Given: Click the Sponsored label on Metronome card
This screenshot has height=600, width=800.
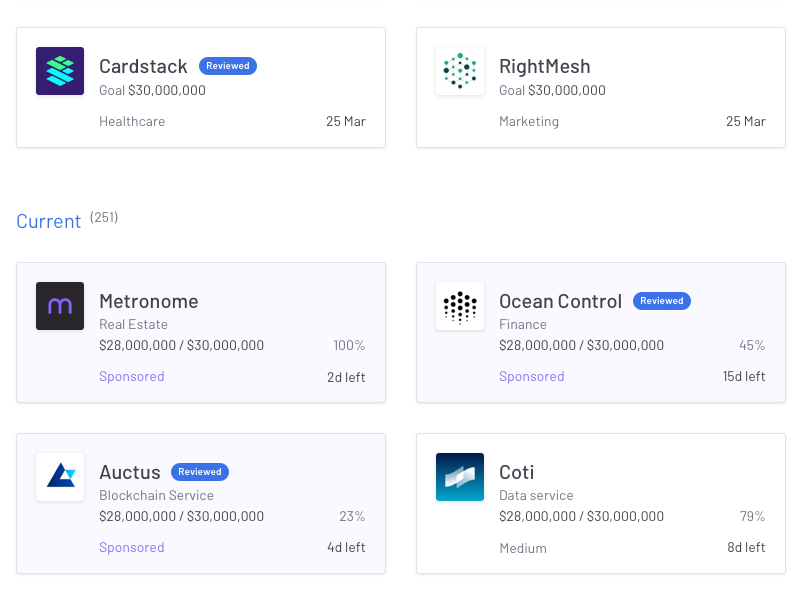Looking at the screenshot, I should click(131, 377).
